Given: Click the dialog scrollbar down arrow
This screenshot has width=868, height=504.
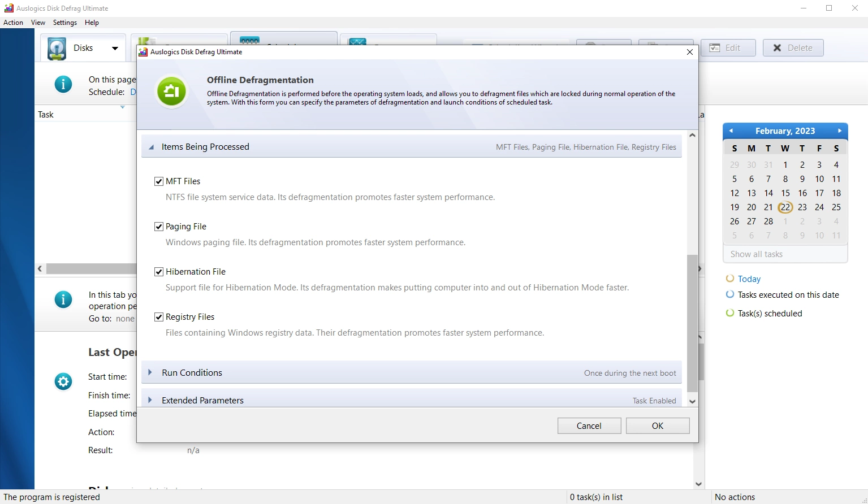Looking at the screenshot, I should (692, 401).
